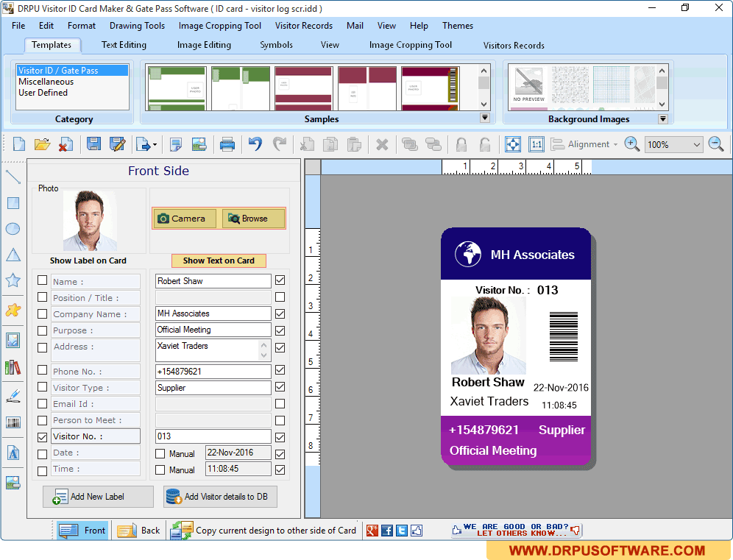This screenshot has width=733, height=560.
Task: Select the Signature pen tool
Action: 13,397
